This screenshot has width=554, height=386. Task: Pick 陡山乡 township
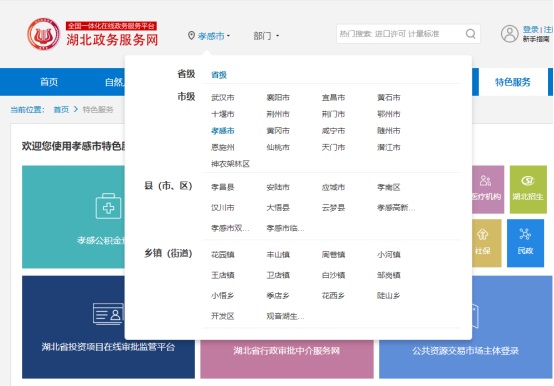[x=389, y=296]
